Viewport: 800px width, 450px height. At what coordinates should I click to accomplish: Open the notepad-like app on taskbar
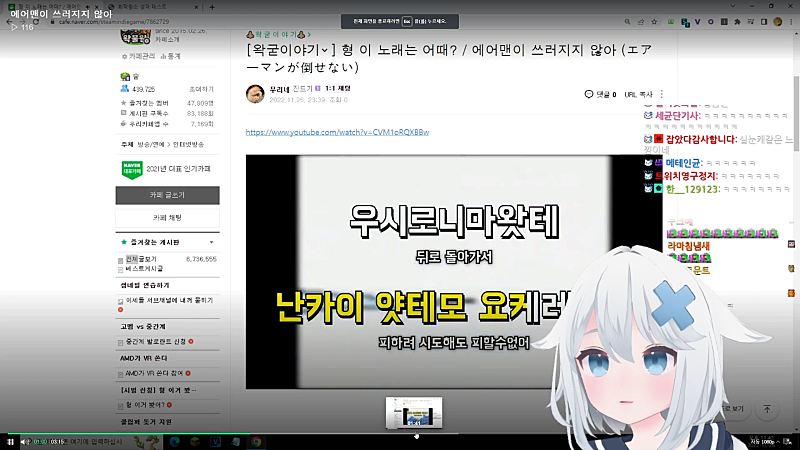pos(236,442)
